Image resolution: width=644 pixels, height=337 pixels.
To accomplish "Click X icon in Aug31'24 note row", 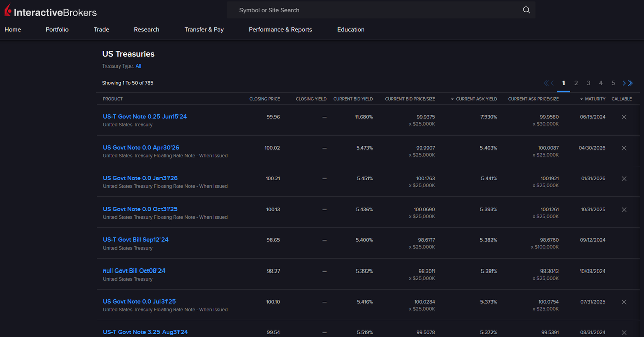I will click(x=624, y=332).
